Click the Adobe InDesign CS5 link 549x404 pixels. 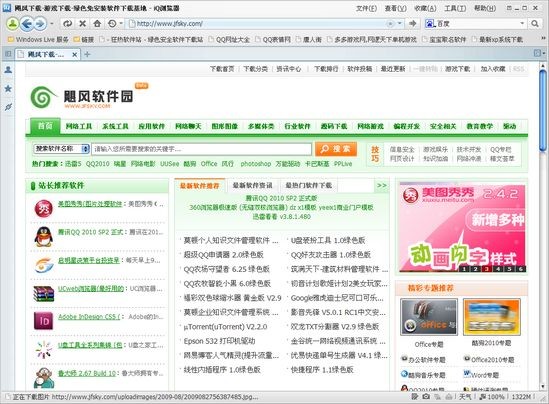[89, 317]
